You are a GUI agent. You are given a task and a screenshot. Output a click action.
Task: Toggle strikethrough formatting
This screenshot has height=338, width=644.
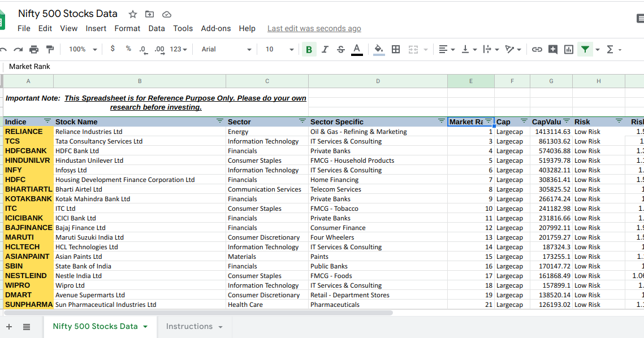click(x=340, y=49)
